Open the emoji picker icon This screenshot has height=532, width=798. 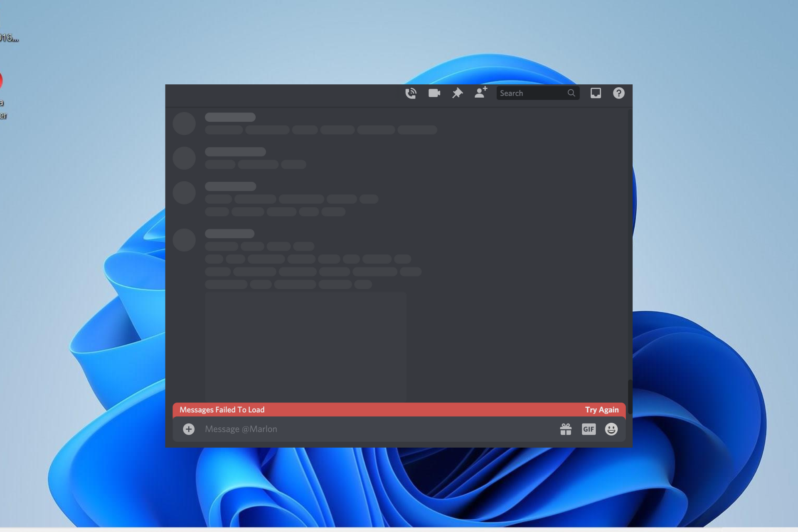point(611,429)
